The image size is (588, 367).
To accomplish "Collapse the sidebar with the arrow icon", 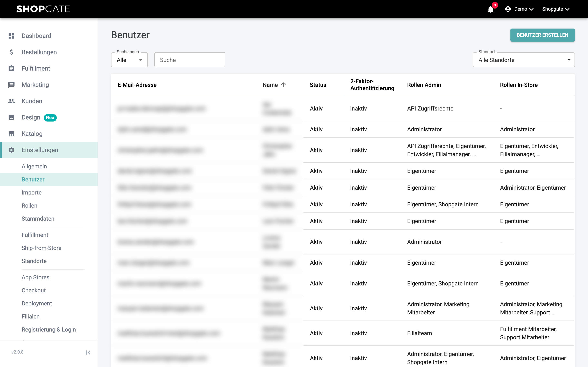I will [x=88, y=353].
